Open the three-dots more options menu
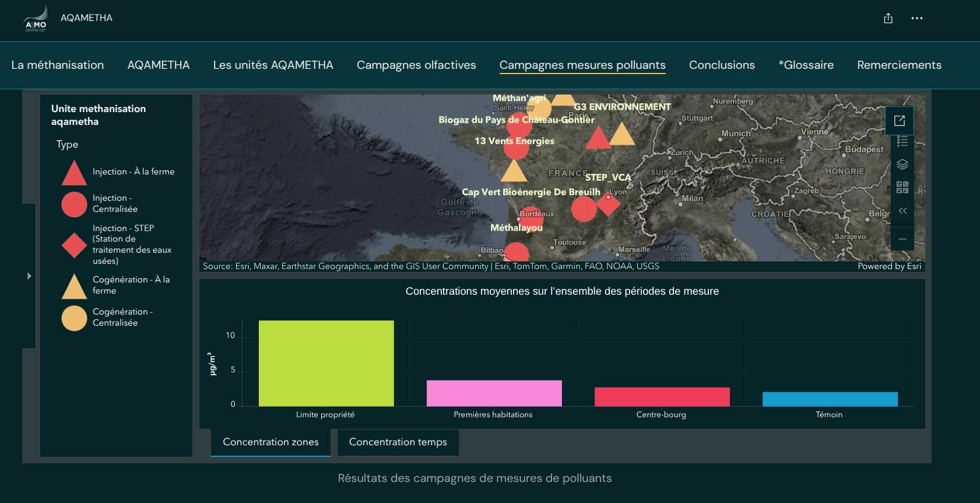980x503 pixels. (x=916, y=18)
